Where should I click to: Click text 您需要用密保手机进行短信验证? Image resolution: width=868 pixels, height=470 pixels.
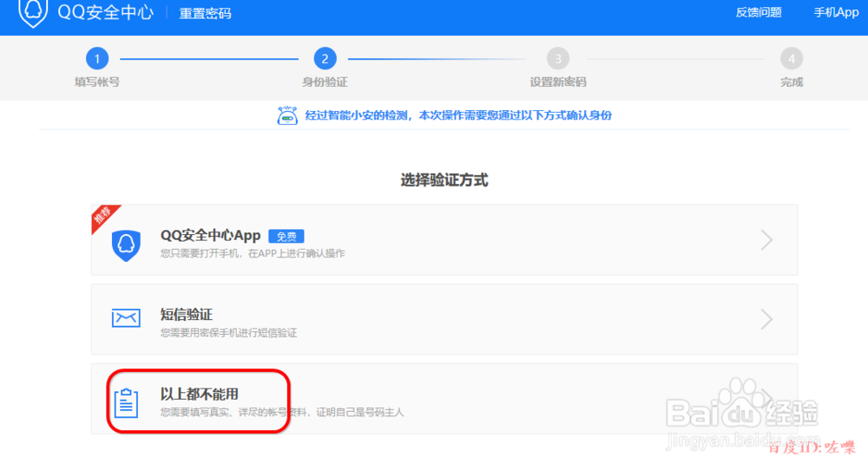228,332
